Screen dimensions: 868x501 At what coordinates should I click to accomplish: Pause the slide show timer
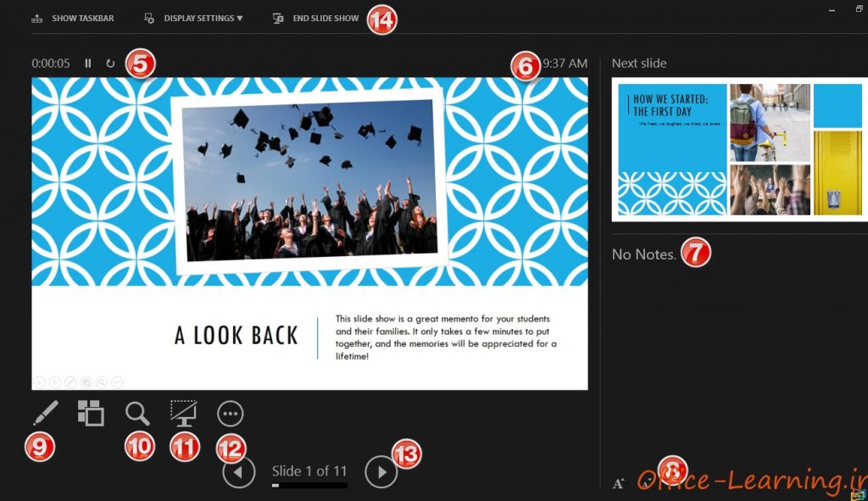pos(88,64)
